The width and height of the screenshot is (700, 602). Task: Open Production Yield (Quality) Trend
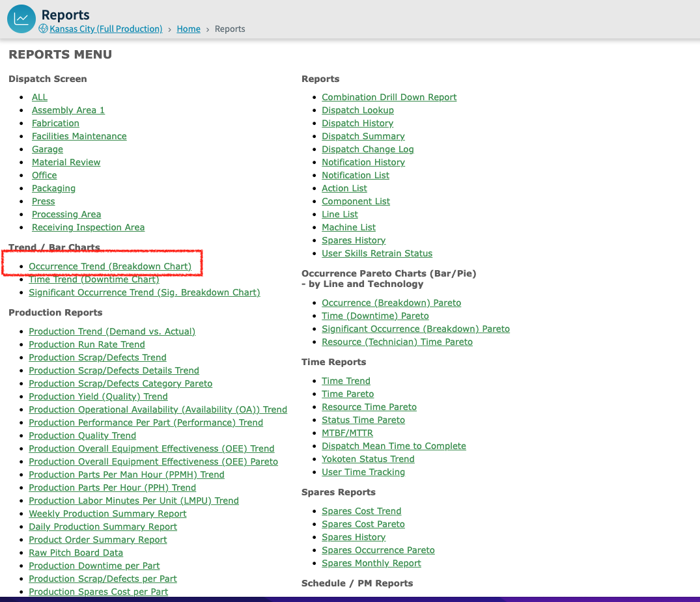click(x=98, y=396)
